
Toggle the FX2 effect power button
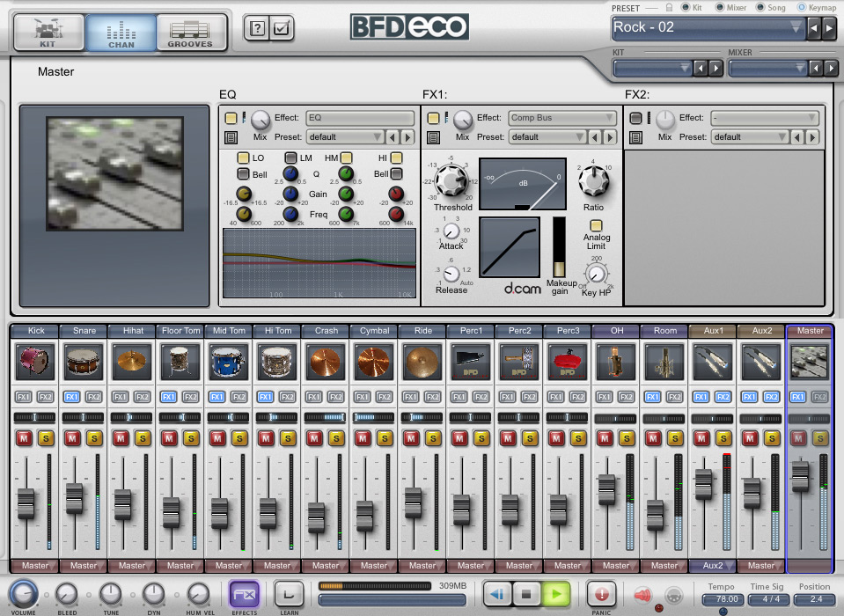pos(635,118)
